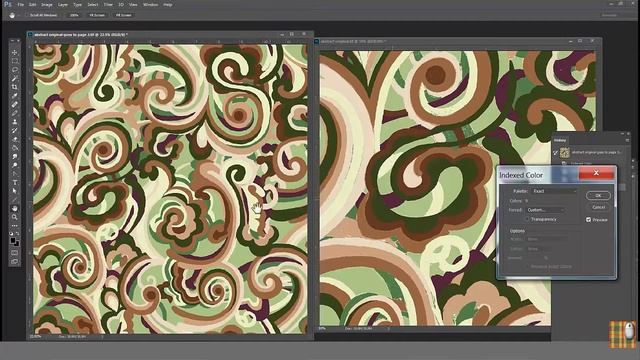640x360 pixels.
Task: Click the 22.92% zoom field in left document
Action: pos(36,337)
